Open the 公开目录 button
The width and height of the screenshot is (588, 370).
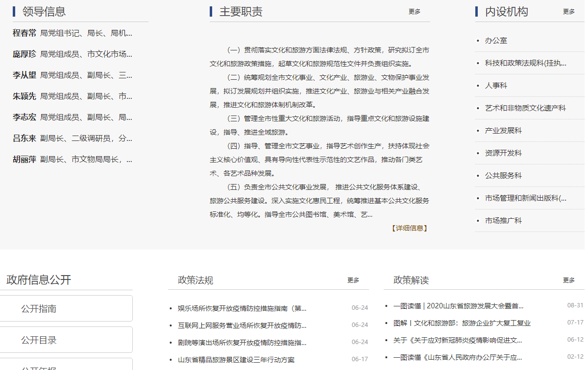click(x=66, y=340)
